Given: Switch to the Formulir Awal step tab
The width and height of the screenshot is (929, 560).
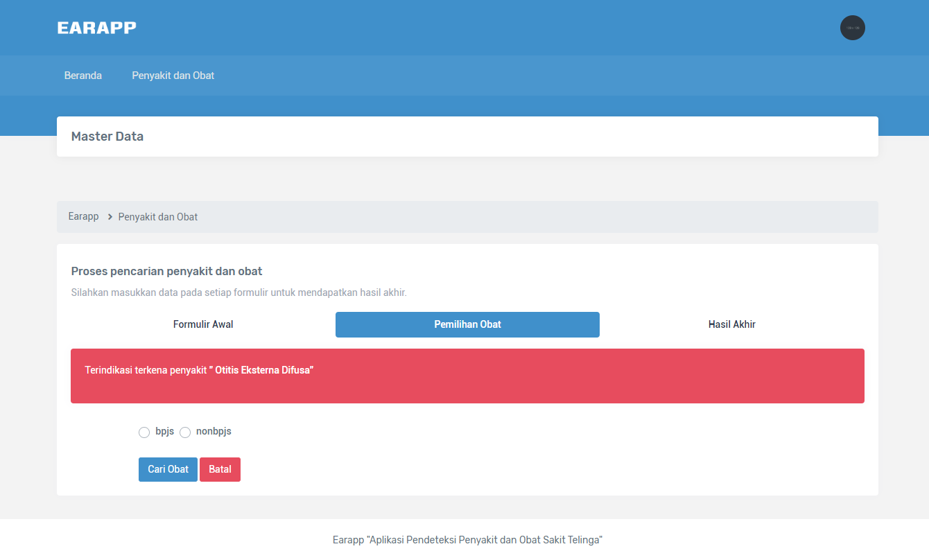Looking at the screenshot, I should [x=203, y=324].
